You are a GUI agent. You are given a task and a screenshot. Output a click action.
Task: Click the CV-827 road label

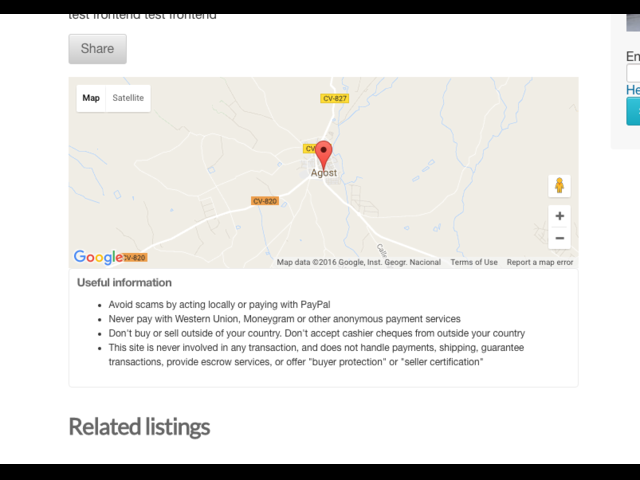pyautogui.click(x=335, y=98)
